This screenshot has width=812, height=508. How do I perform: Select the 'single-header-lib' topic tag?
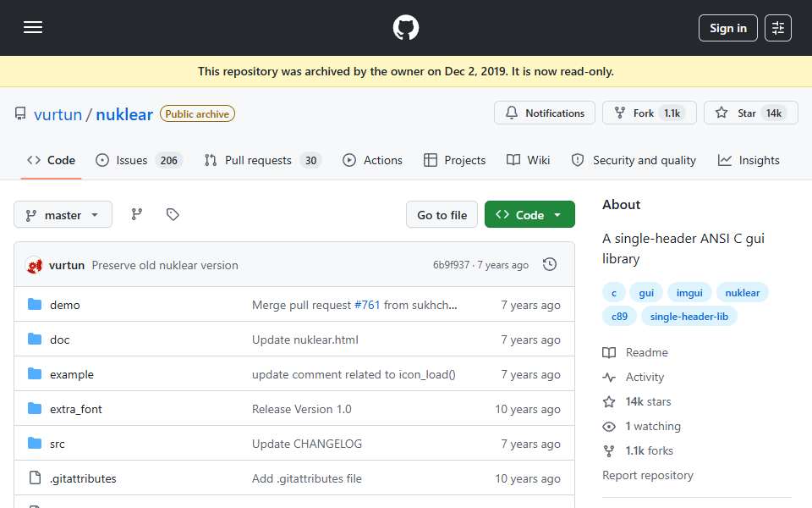click(x=689, y=317)
